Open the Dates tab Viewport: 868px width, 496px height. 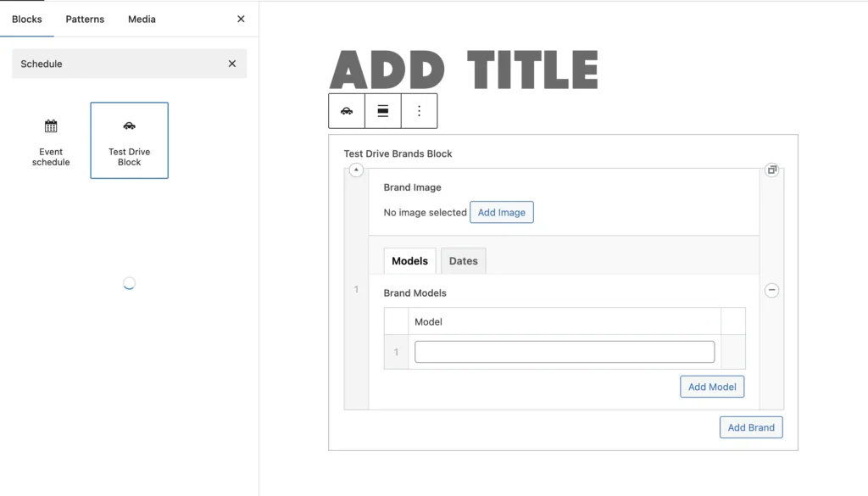tap(463, 261)
